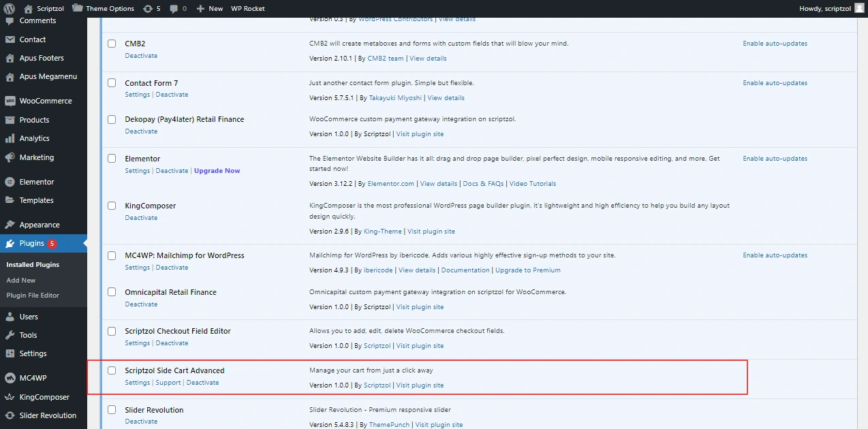Viewport: 868px width, 429px height.
Task: Visit KingComposer plugin site link
Action: click(x=431, y=232)
